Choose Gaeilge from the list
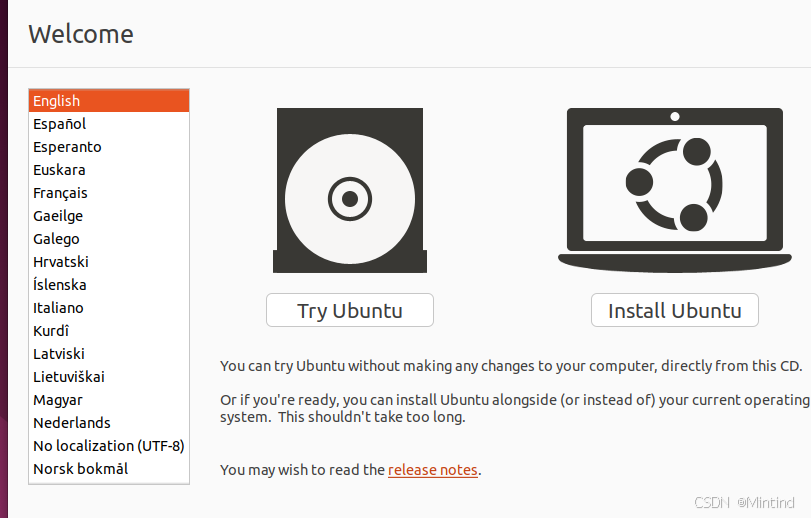The height and width of the screenshot is (518, 811). point(109,216)
